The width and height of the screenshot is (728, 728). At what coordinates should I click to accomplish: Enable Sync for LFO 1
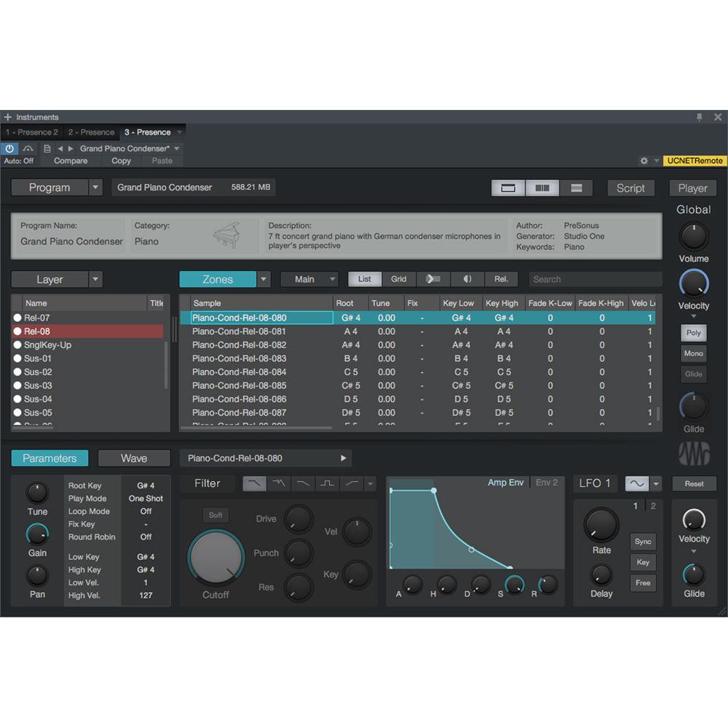[643, 542]
